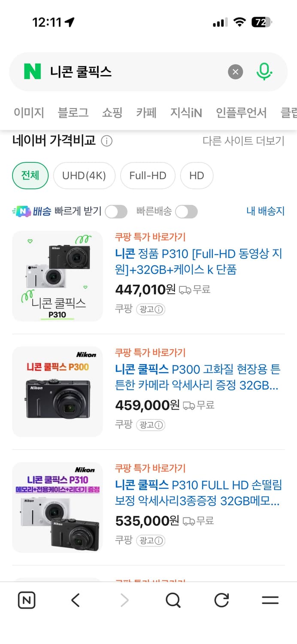Select the 전체 filter chip

(x=30, y=176)
